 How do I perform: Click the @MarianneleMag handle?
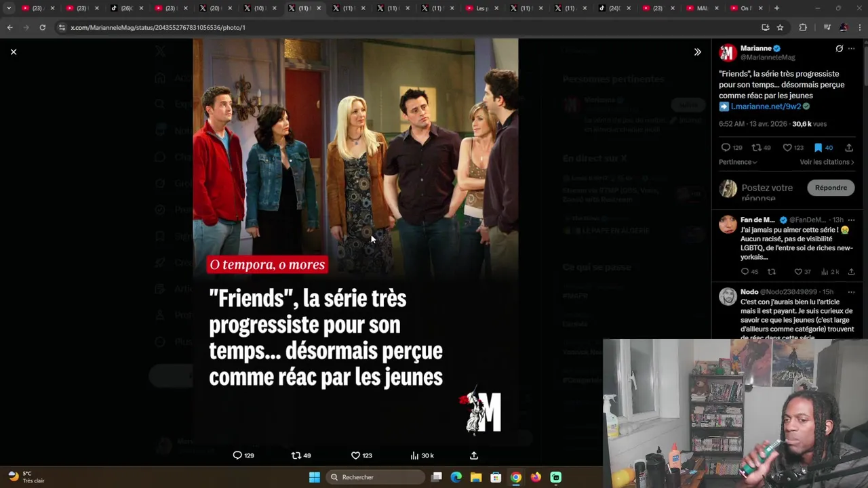pyautogui.click(x=768, y=58)
